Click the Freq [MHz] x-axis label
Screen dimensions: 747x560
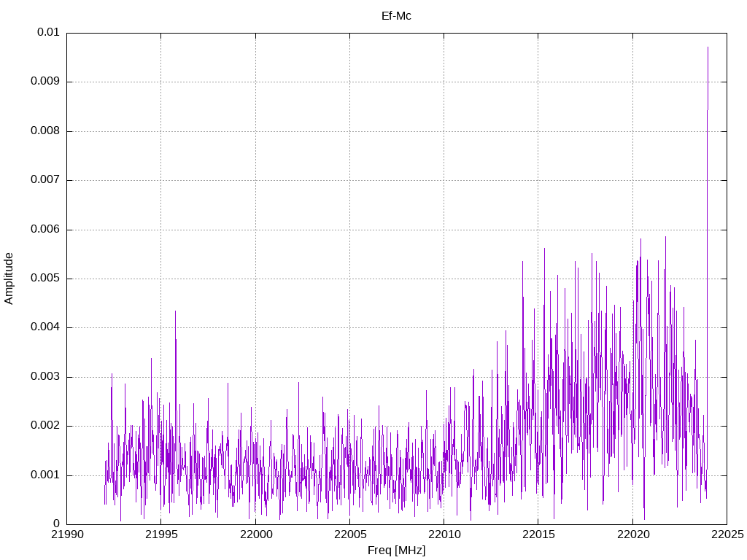pos(396,551)
